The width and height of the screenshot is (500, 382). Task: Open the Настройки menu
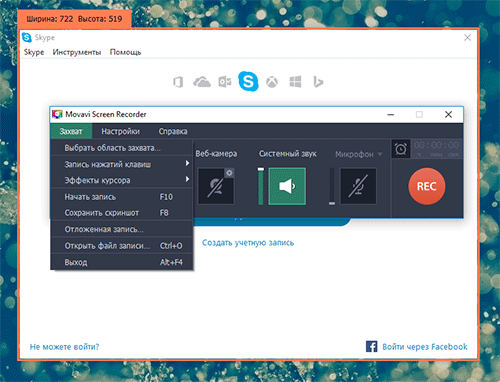point(121,131)
